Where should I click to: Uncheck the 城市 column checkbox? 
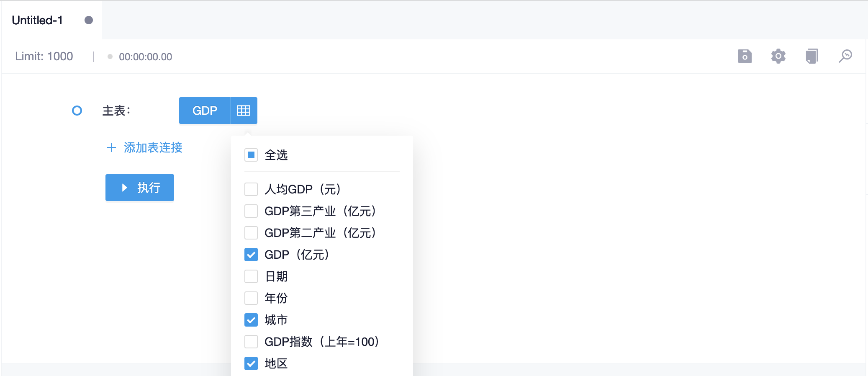251,320
